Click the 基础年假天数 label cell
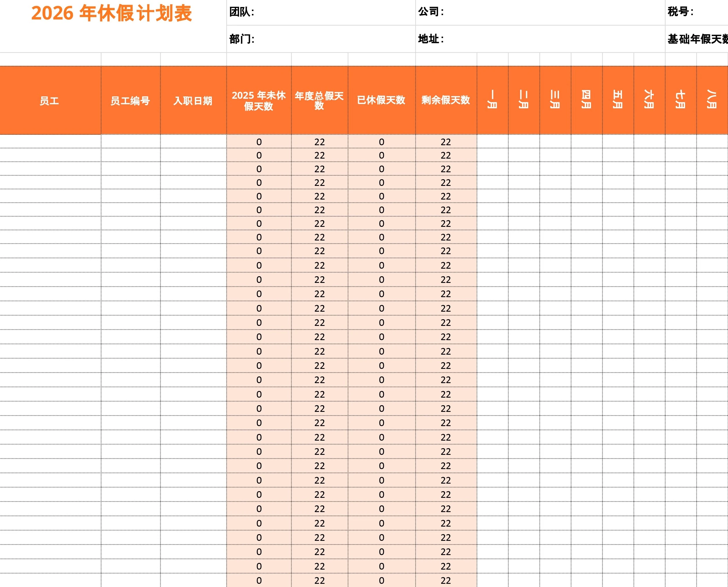Image resolution: width=728 pixels, height=587 pixels. click(697, 39)
